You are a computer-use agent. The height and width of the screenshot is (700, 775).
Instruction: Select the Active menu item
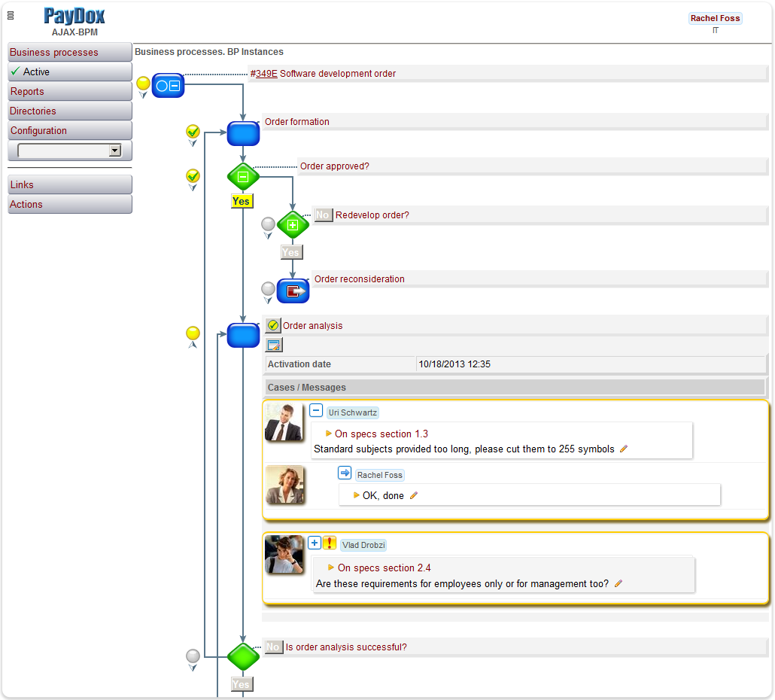[x=70, y=72]
